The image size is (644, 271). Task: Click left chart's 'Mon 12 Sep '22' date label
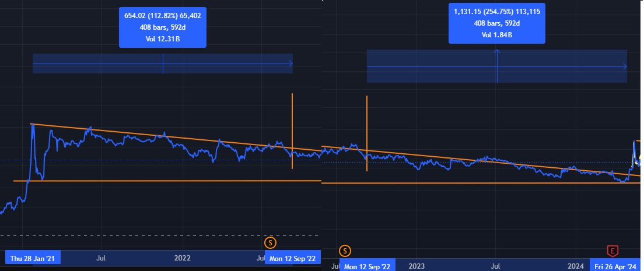point(293,258)
